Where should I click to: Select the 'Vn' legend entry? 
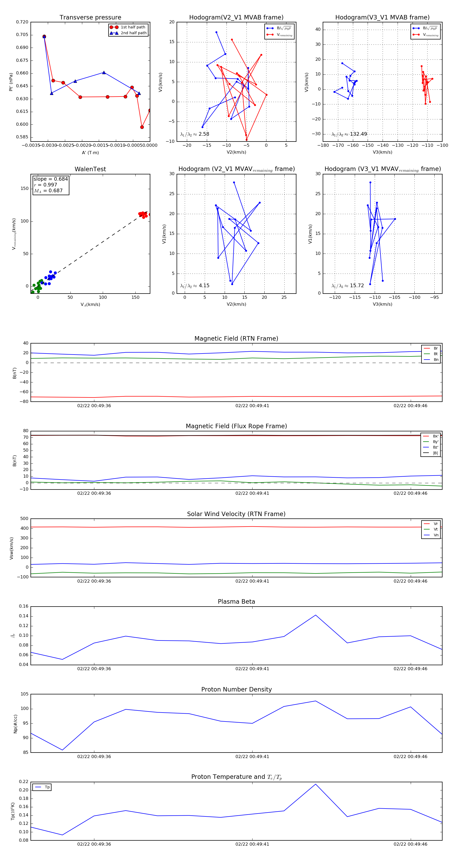click(x=431, y=535)
